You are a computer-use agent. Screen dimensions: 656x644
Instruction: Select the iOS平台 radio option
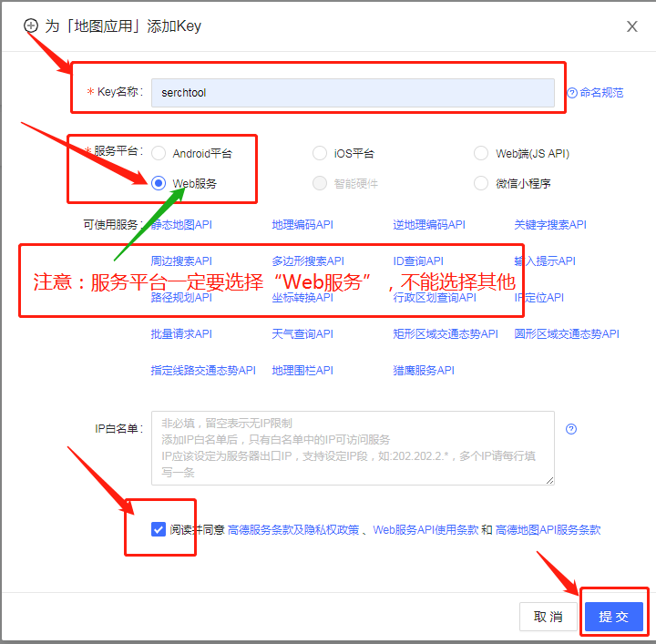[x=320, y=154]
